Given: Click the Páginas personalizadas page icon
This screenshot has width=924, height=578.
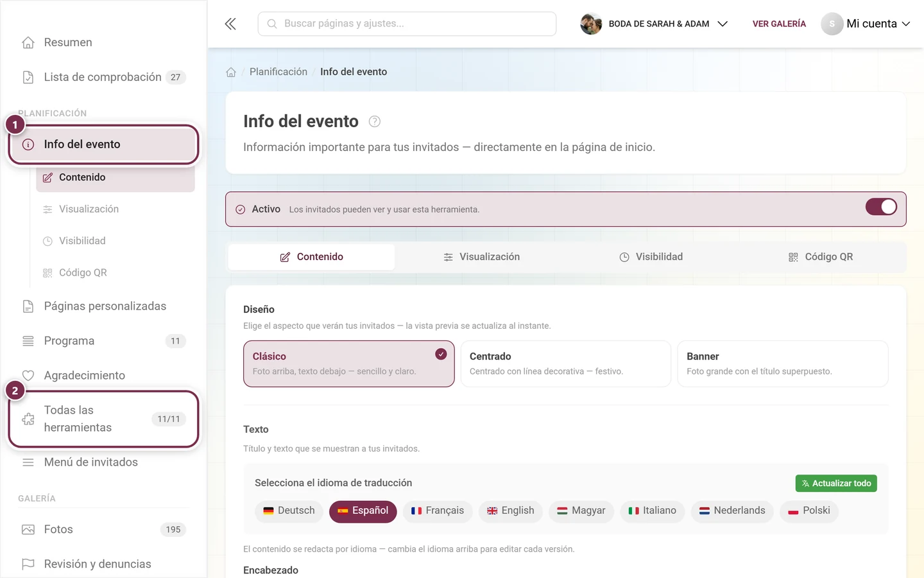Looking at the screenshot, I should 28,306.
